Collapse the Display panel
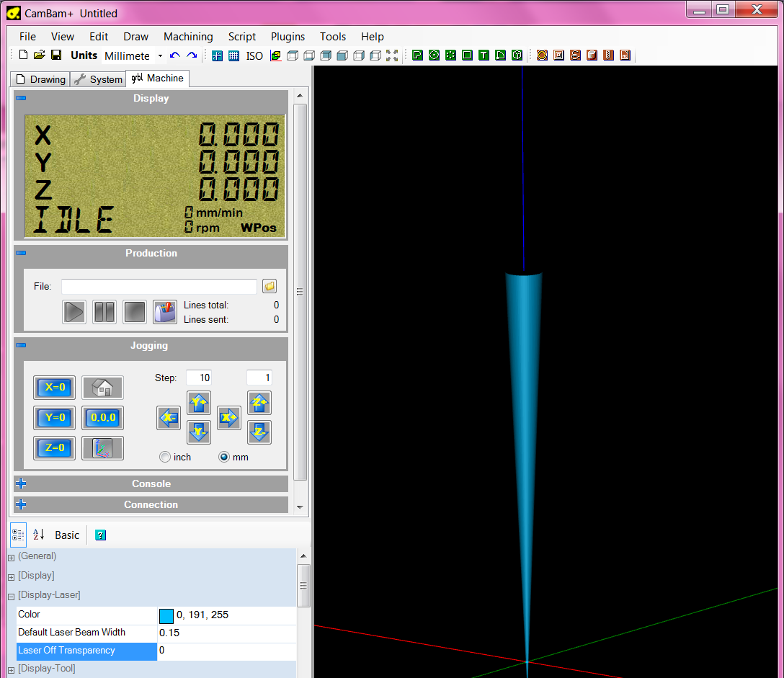This screenshot has height=678, width=784. pos(21,99)
